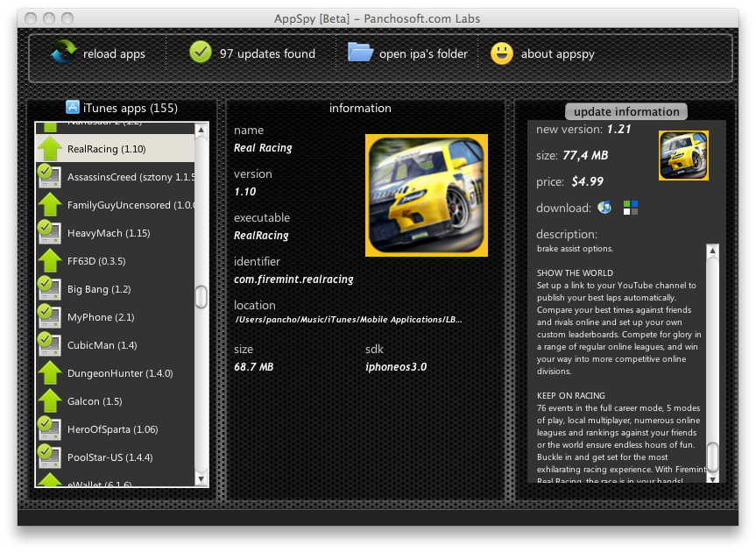
Task: Click about appspy label
Action: (x=558, y=53)
